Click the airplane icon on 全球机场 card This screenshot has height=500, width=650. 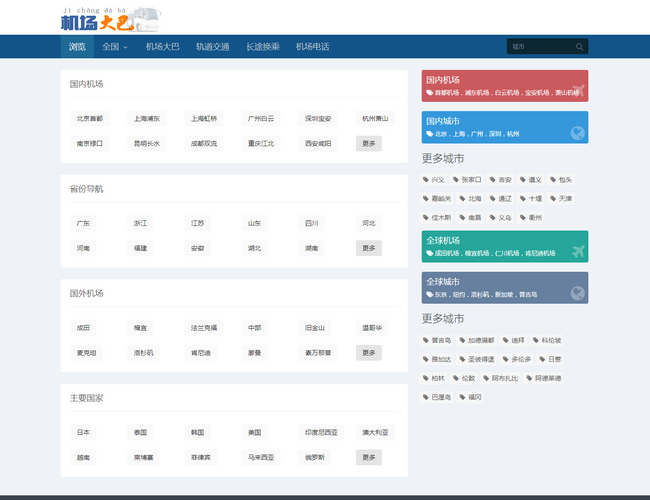(577, 251)
